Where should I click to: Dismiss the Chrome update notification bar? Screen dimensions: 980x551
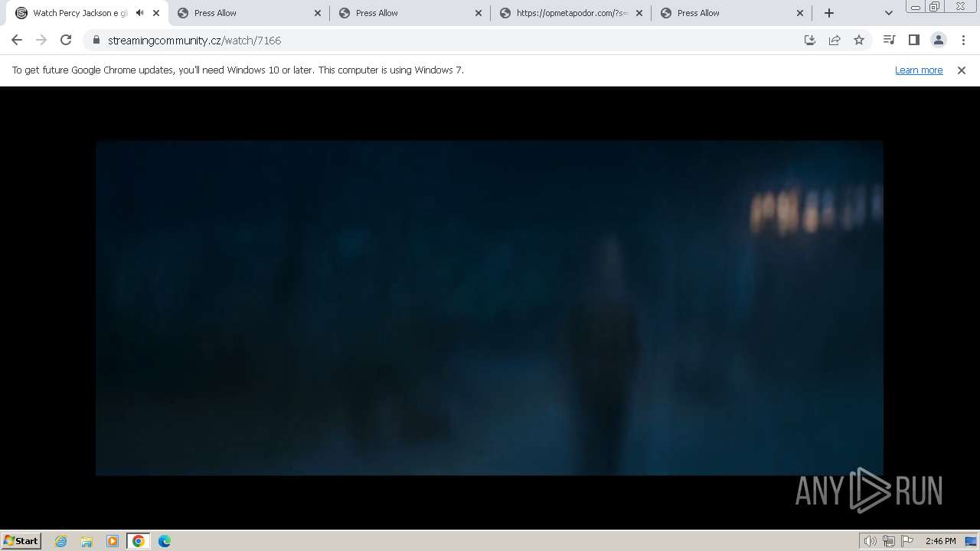(962, 70)
